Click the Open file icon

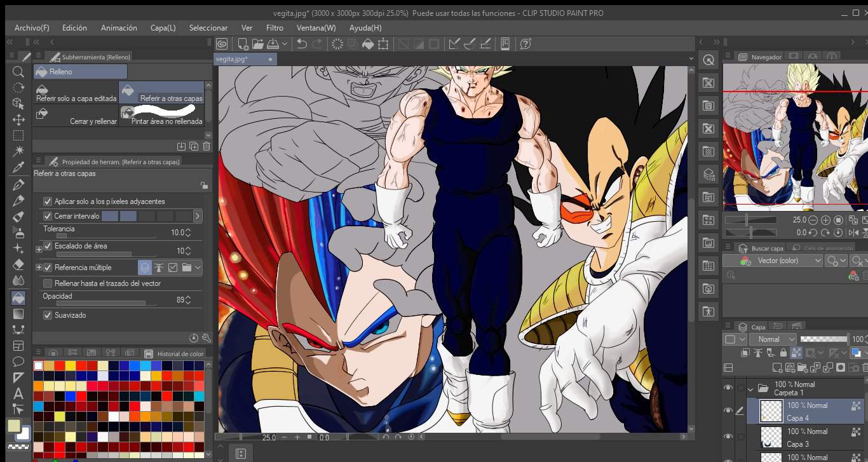(x=257, y=44)
